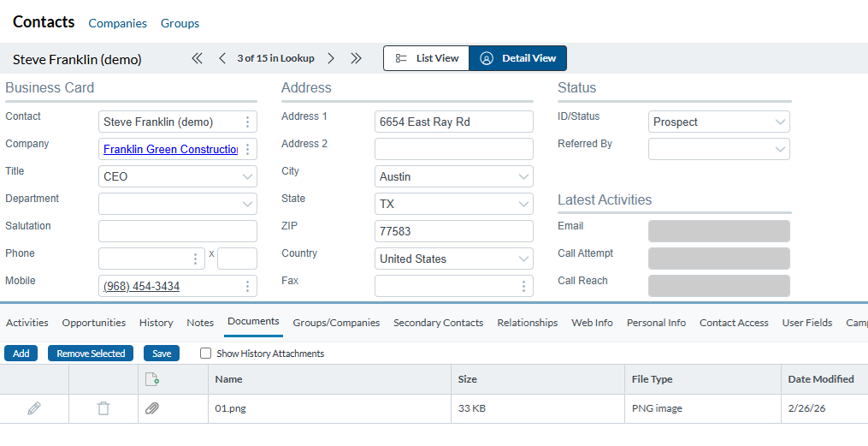The height and width of the screenshot is (446, 868).
Task: Switch to the History tab
Action: click(x=156, y=323)
